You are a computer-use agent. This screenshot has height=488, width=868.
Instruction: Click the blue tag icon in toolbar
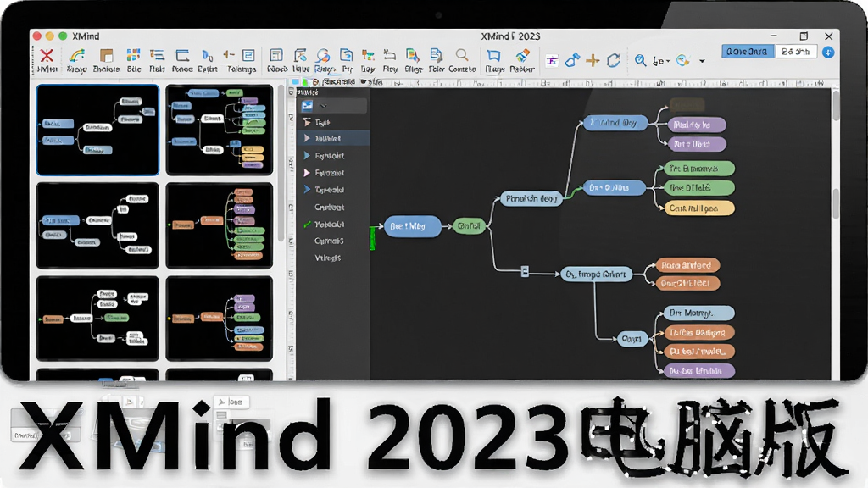coord(572,60)
